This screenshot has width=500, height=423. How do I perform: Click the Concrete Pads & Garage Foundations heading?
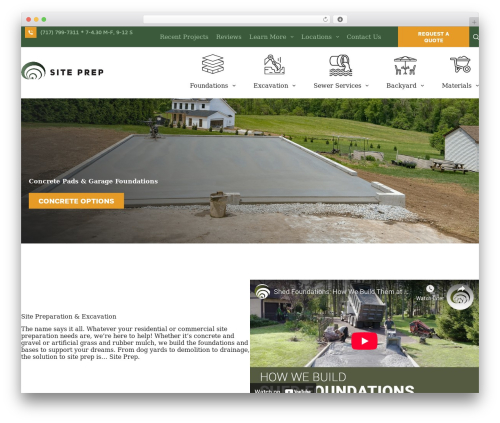[x=93, y=181]
